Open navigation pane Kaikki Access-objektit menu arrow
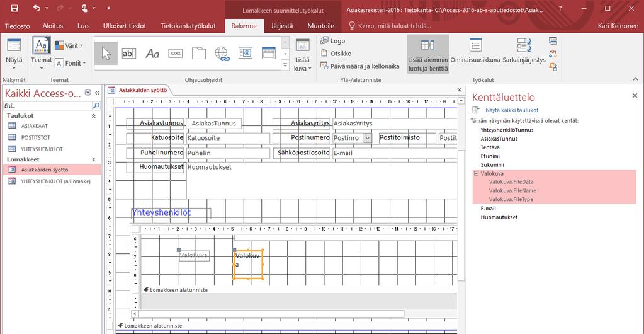The width and height of the screenshot is (644, 334). click(x=88, y=93)
